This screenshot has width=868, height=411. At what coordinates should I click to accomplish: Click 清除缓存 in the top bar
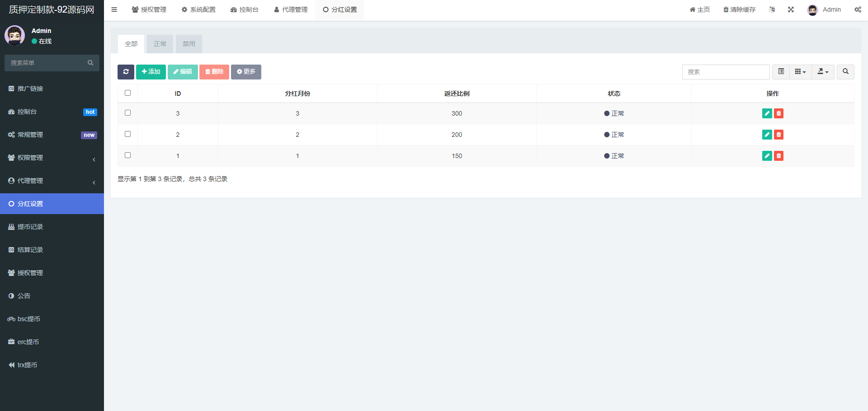(739, 9)
